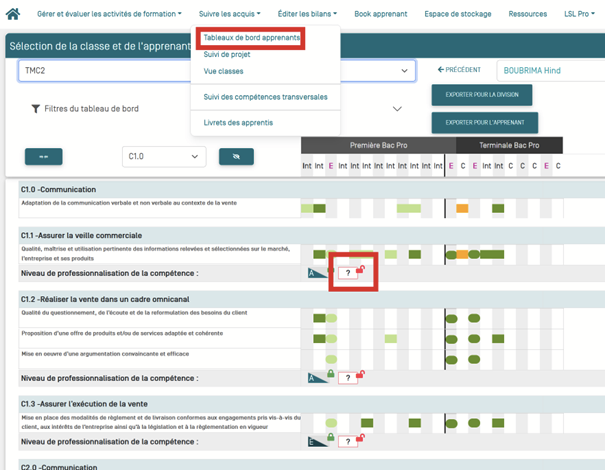Viewport: 605px width, 470px height.
Task: Open the C1.0 competence dropdown
Action: tap(163, 157)
